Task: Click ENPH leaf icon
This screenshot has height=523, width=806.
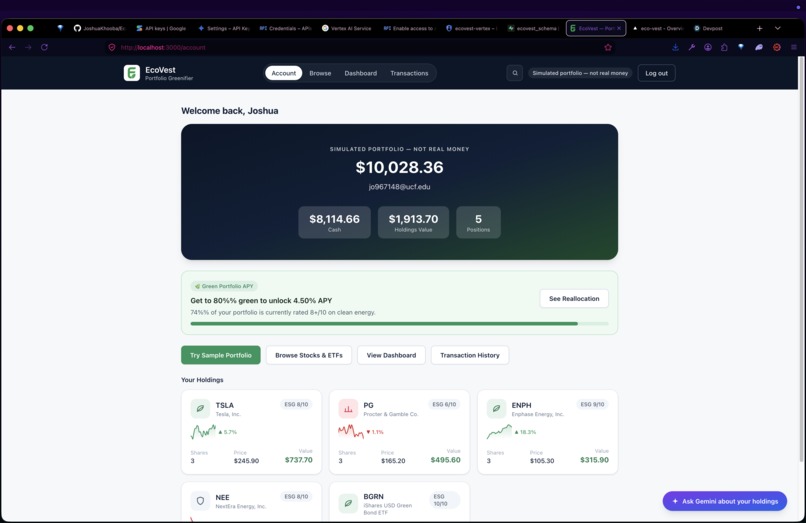Action: 496,408
